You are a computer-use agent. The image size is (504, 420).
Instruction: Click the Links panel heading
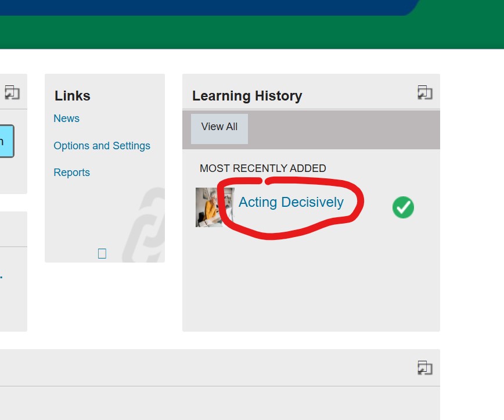point(72,96)
